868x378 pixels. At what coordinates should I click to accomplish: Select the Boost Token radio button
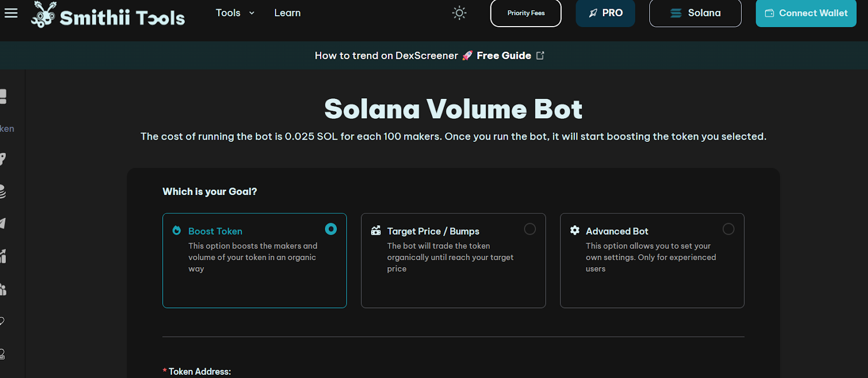tap(330, 229)
